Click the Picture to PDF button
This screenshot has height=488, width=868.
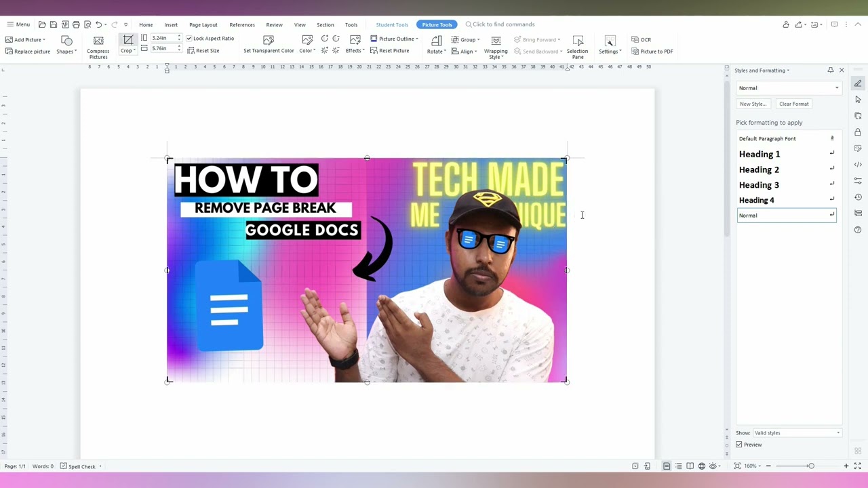pos(652,52)
